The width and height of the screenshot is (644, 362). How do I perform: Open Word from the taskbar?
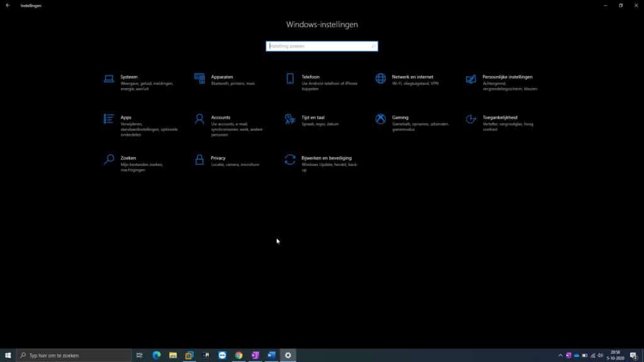(x=272, y=356)
